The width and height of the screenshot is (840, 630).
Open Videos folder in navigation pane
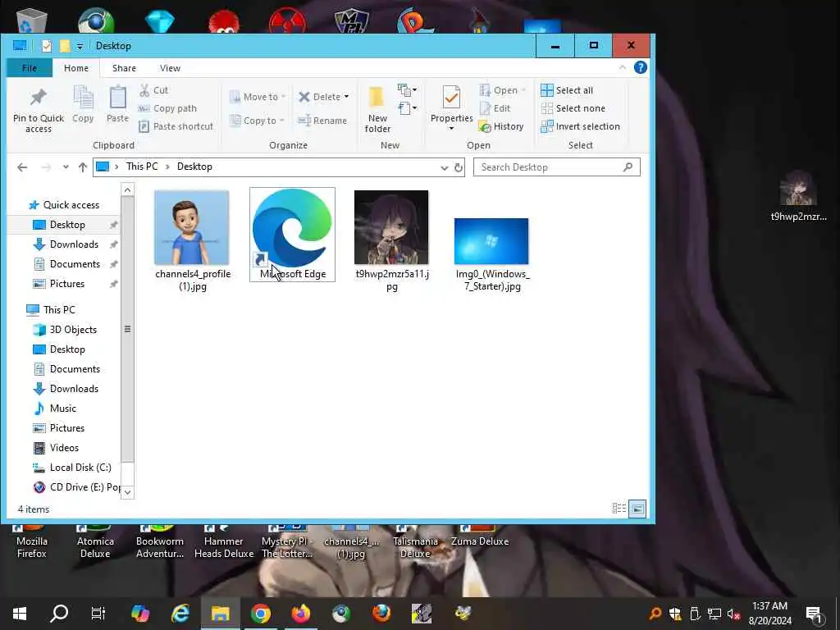point(57,448)
